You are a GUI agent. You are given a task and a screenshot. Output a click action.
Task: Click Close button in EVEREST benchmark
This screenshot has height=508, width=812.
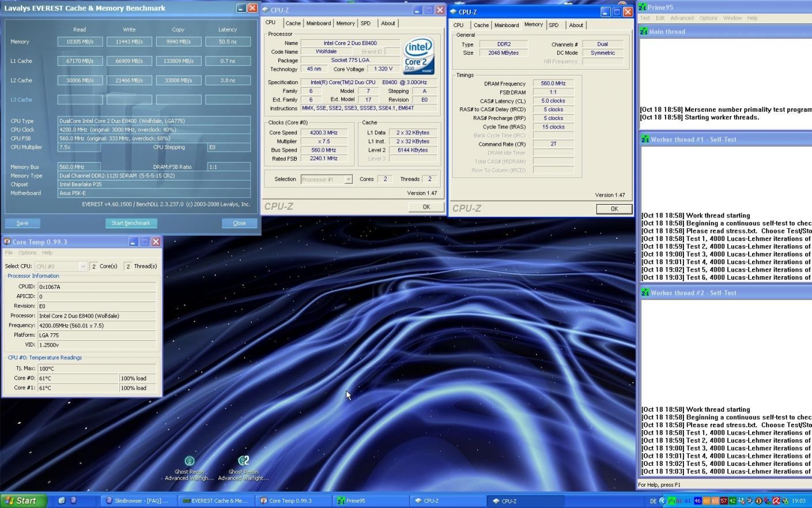pos(239,223)
